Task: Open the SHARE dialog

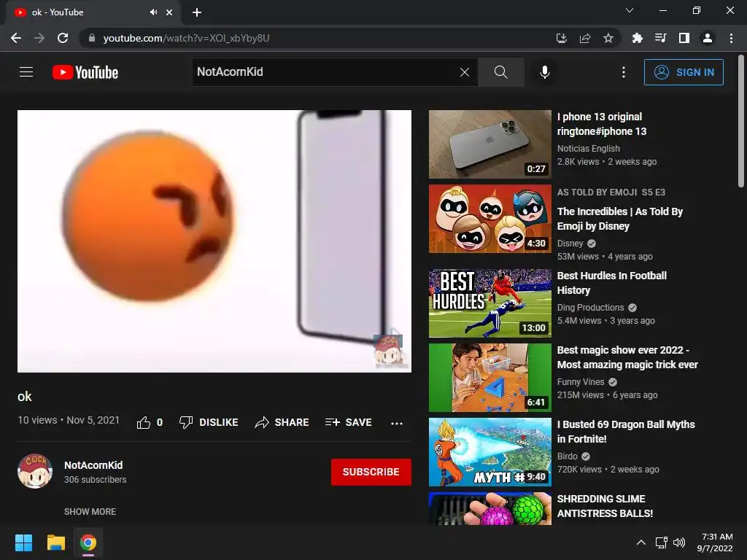Action: coord(282,422)
